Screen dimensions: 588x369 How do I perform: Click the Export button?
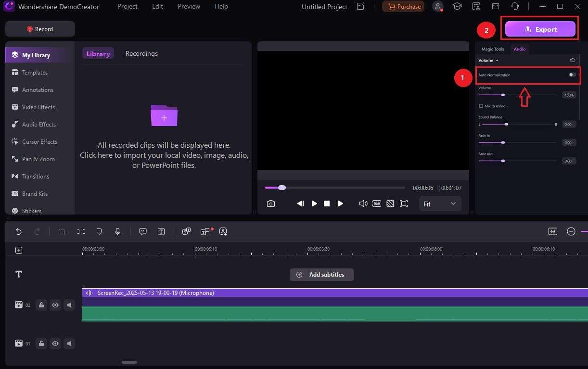[x=540, y=29]
